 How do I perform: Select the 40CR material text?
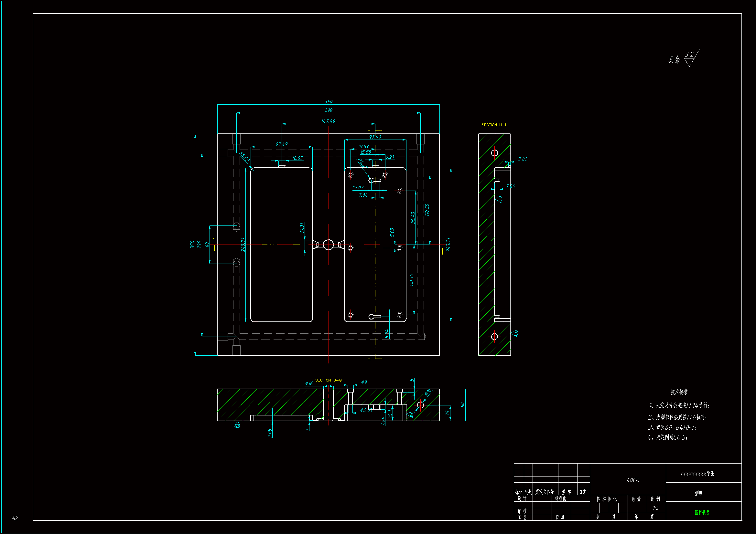click(x=632, y=480)
